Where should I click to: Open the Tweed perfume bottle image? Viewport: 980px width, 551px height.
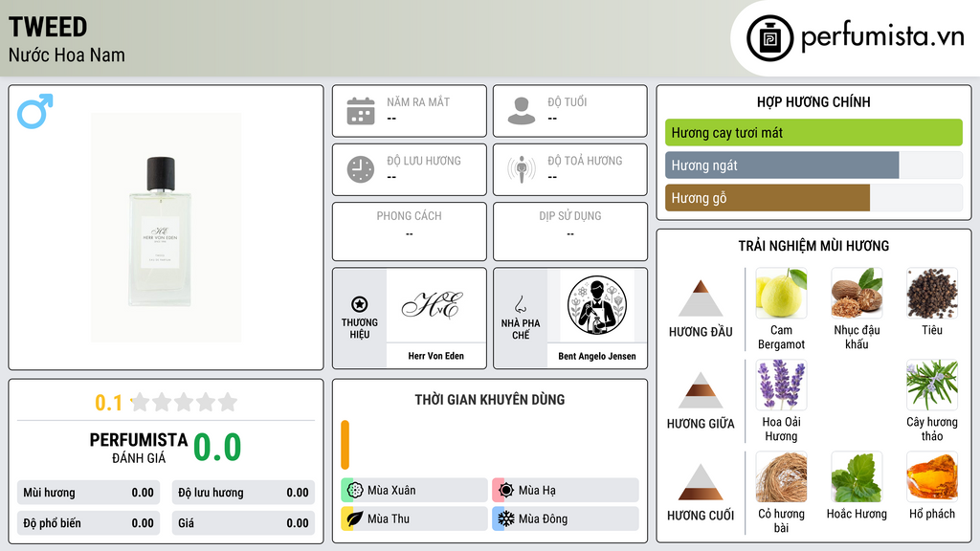166,227
